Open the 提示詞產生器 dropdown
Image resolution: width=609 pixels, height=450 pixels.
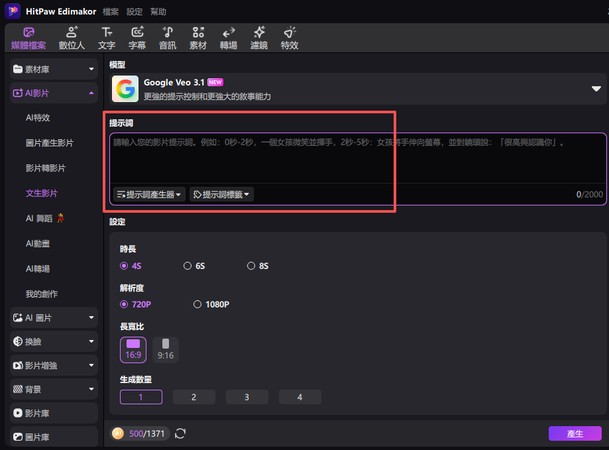pyautogui.click(x=149, y=194)
